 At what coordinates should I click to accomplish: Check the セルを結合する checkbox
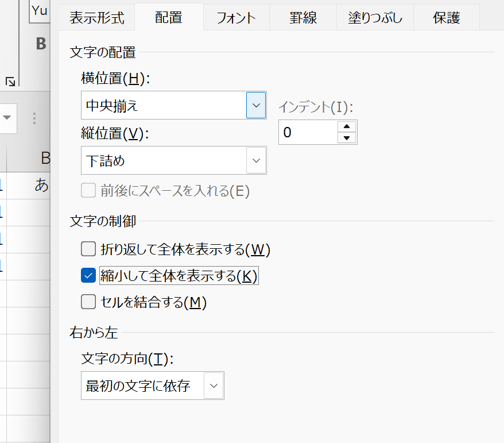[88, 302]
